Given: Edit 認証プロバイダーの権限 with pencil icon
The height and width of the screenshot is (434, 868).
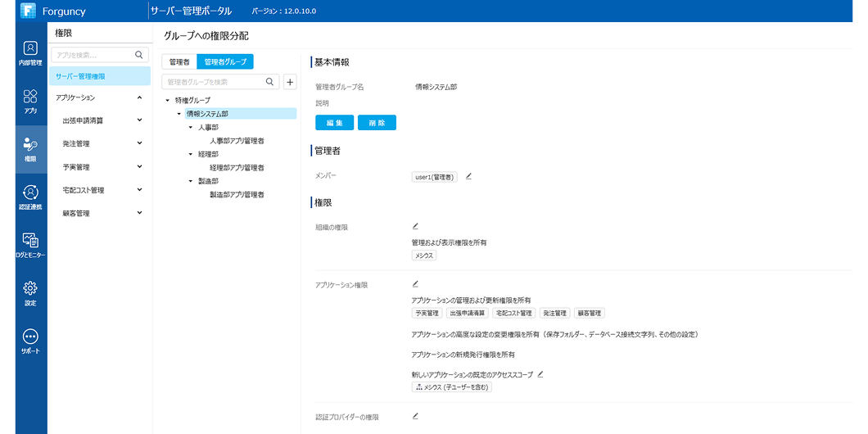Looking at the screenshot, I should point(415,415).
